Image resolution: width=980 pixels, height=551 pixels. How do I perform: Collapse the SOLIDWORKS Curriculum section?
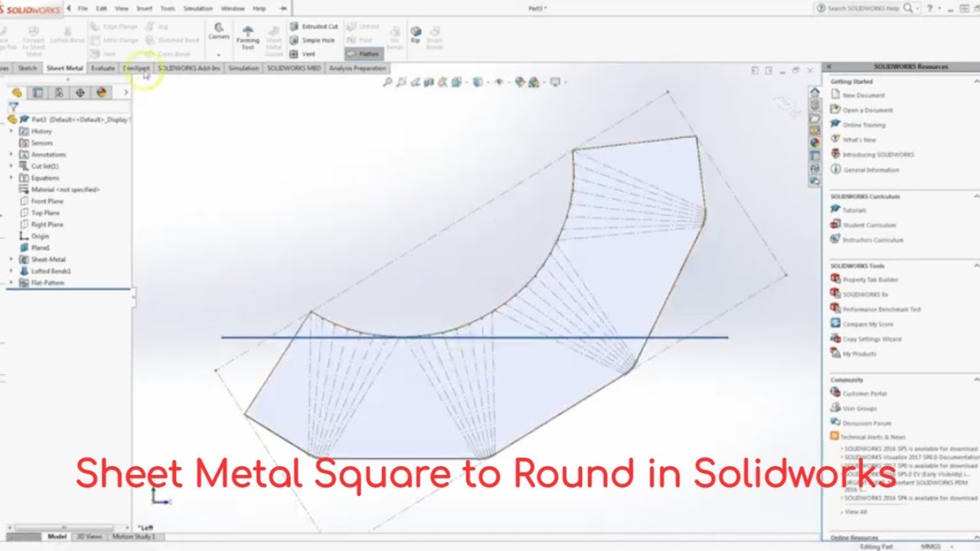pyautogui.click(x=976, y=197)
